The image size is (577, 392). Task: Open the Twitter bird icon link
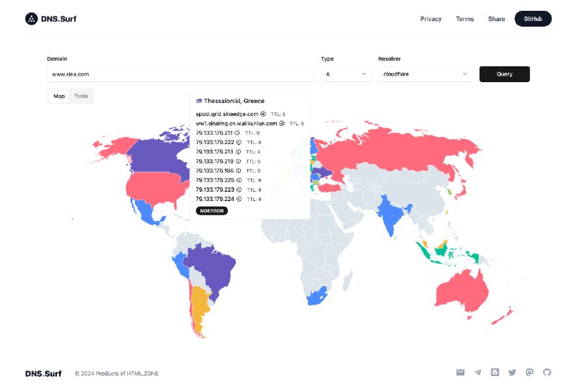(x=512, y=373)
